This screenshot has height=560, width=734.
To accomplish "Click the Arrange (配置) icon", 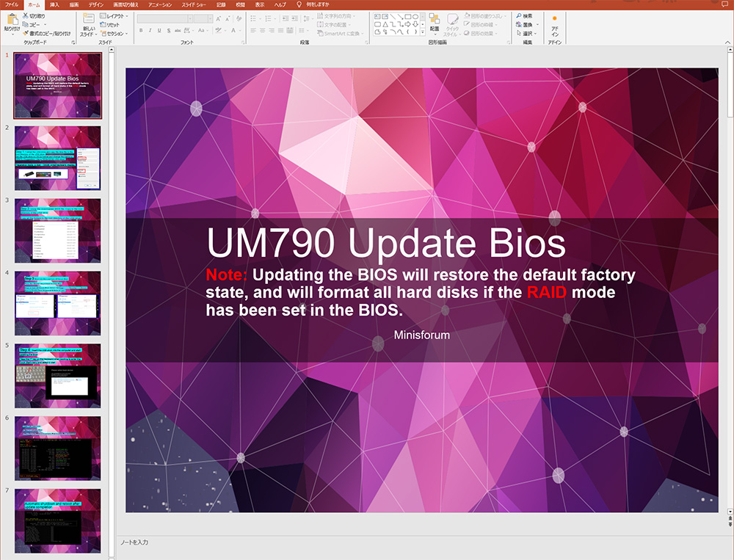I will [x=435, y=19].
